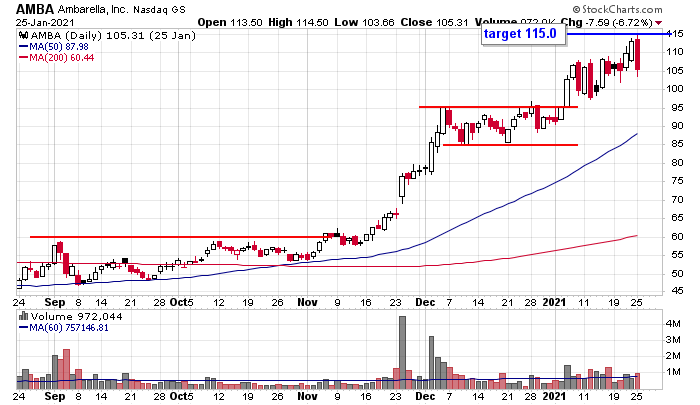Click the 2M volume axis label
The width and height of the screenshot is (700, 405).
673,356
